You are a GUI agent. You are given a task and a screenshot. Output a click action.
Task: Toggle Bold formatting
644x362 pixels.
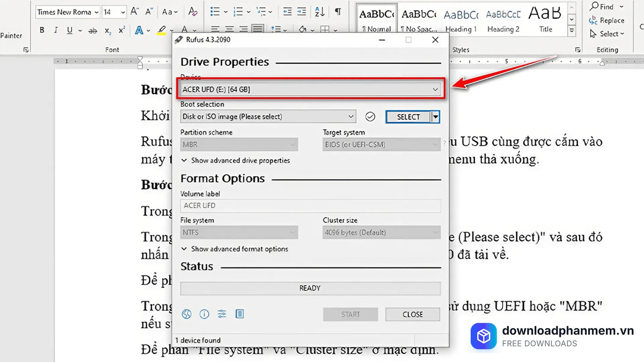pos(42,31)
